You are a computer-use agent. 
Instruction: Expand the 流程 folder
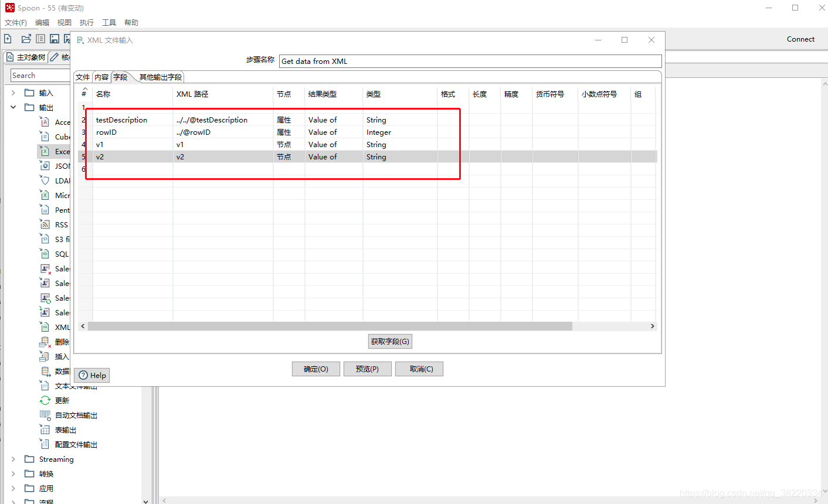coord(13,502)
